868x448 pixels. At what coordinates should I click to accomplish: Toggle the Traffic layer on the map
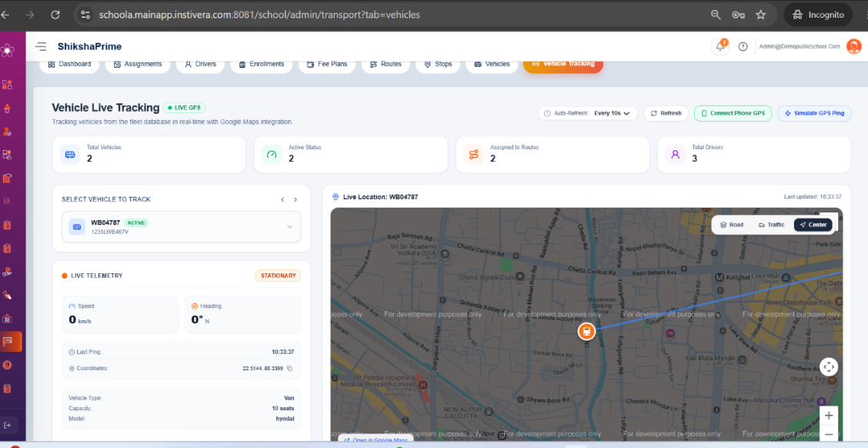771,225
